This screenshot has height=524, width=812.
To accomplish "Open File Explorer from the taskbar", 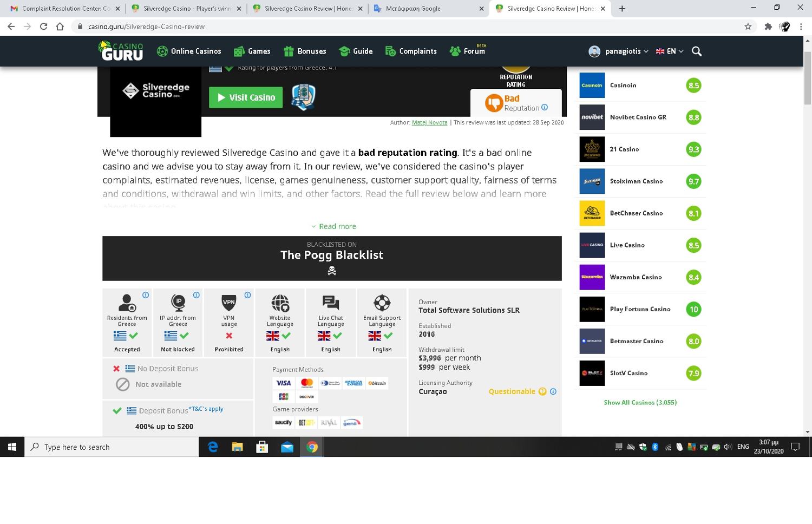I will click(x=237, y=447).
